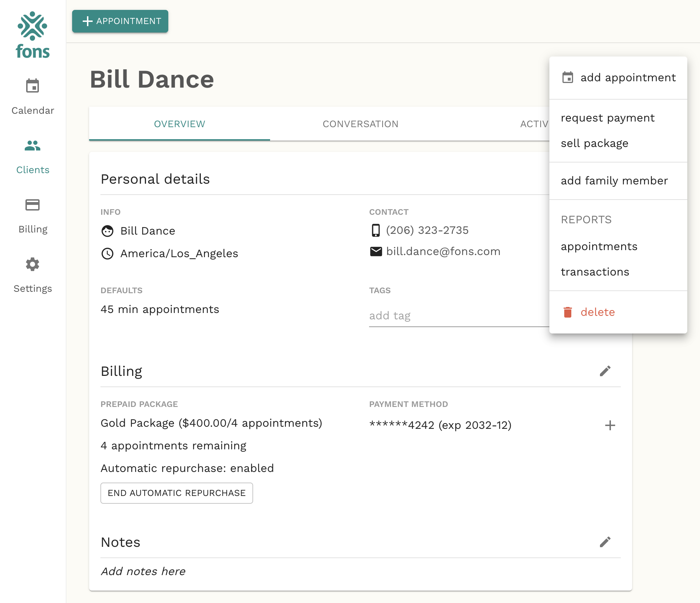The height and width of the screenshot is (603, 700).
Task: Click the Calendar icon in sidebar
Action: (32, 87)
